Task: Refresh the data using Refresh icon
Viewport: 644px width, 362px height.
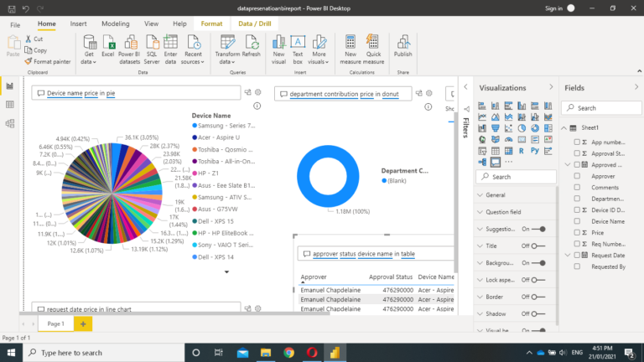Action: click(x=252, y=46)
